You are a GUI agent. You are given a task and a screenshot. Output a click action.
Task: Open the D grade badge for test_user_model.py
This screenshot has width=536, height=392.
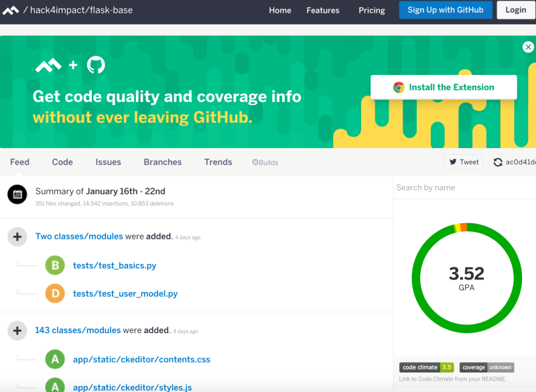pos(54,293)
